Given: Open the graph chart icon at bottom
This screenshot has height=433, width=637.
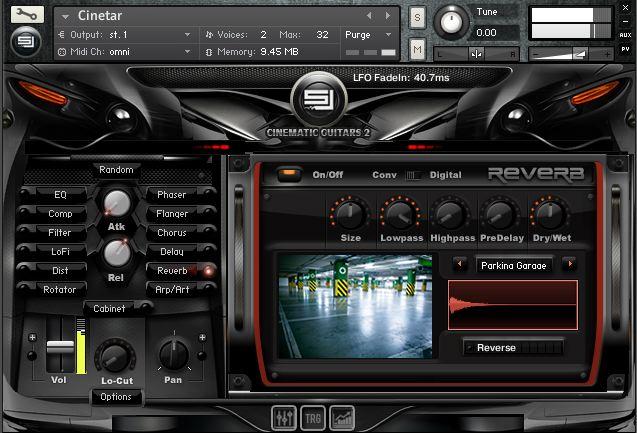Looking at the screenshot, I should coord(343,416).
